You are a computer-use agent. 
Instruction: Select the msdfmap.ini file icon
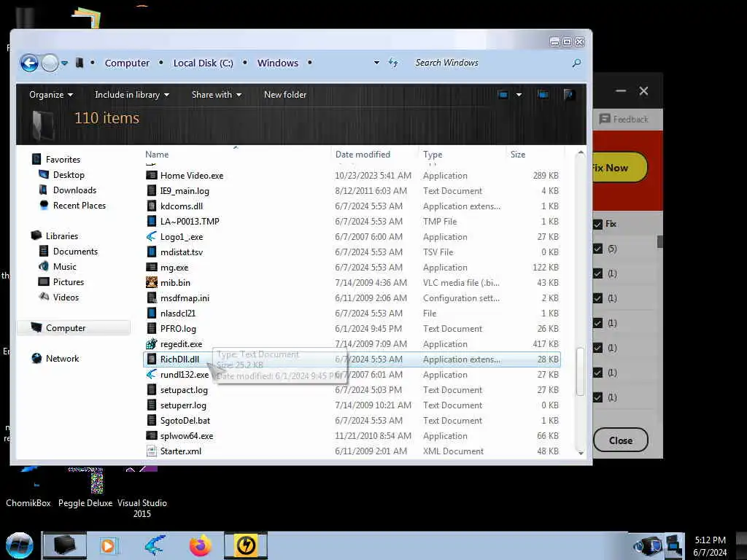click(152, 297)
